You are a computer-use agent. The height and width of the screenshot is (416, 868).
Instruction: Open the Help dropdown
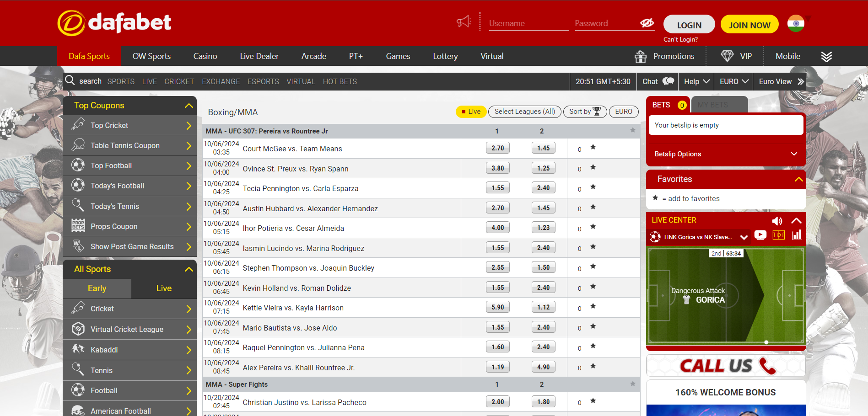pos(696,81)
